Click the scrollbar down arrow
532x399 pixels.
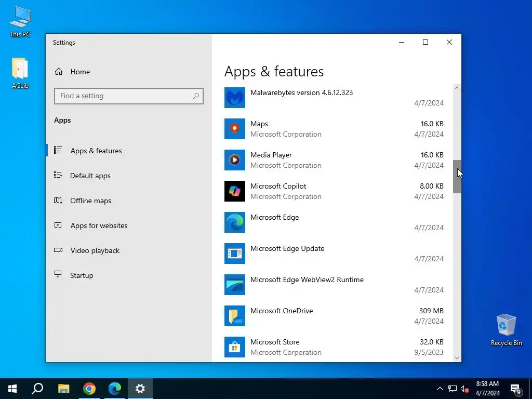[457, 357]
